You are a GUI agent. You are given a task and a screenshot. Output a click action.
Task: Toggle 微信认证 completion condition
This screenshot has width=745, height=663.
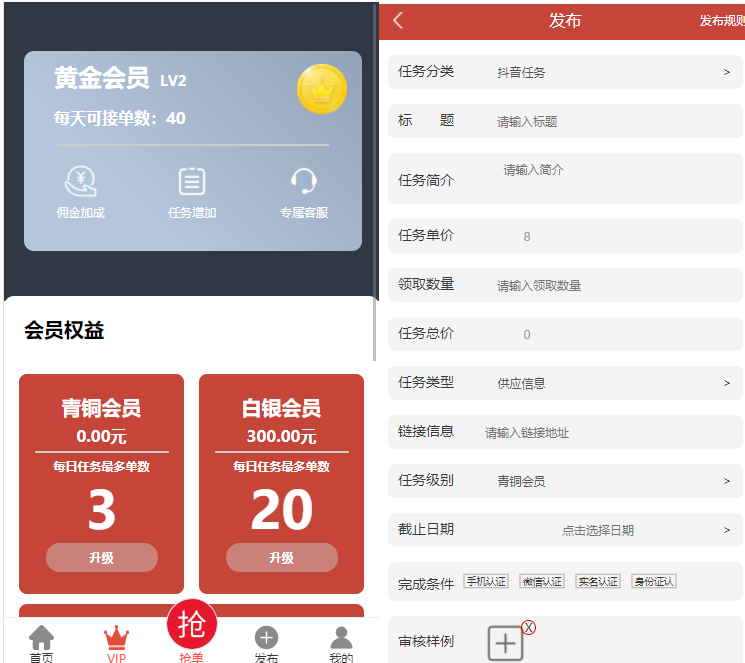tap(541, 581)
